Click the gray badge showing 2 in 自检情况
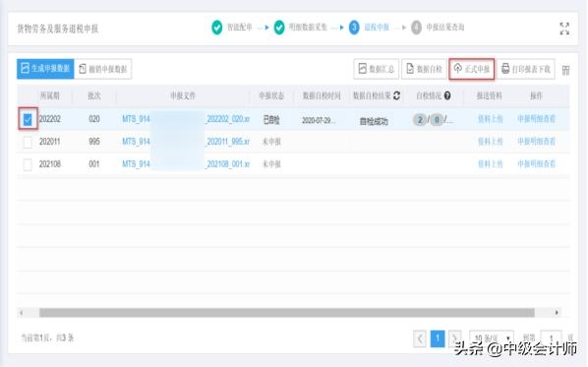Image resolution: width=588 pixels, height=367 pixels. (x=420, y=120)
